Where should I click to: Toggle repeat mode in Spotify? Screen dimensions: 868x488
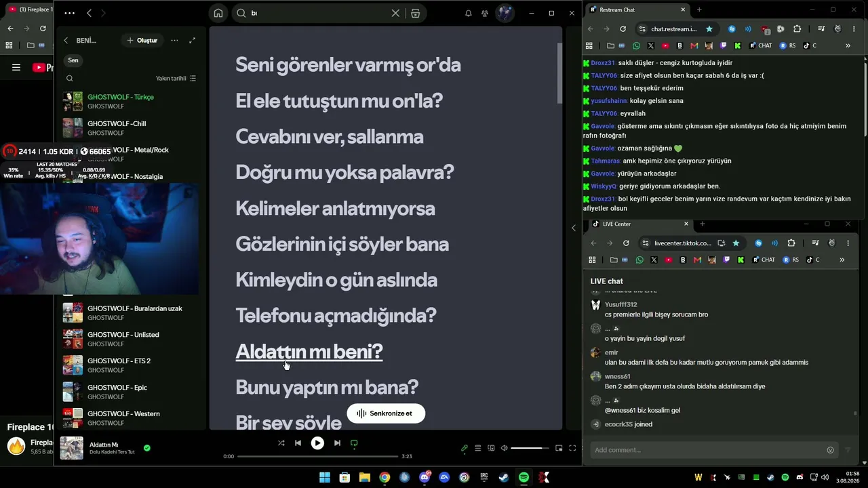point(354,443)
